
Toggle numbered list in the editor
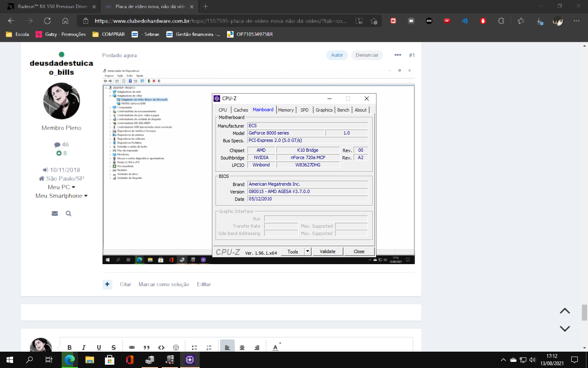(x=209, y=348)
